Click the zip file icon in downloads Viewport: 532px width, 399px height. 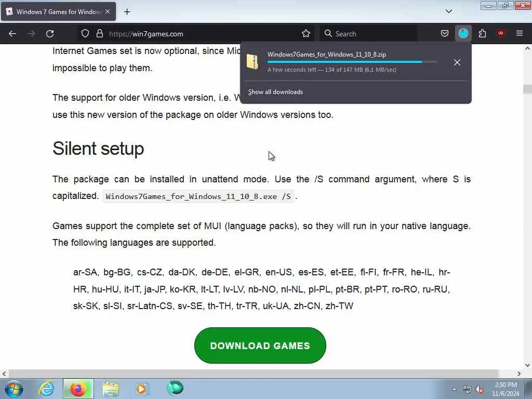point(252,62)
